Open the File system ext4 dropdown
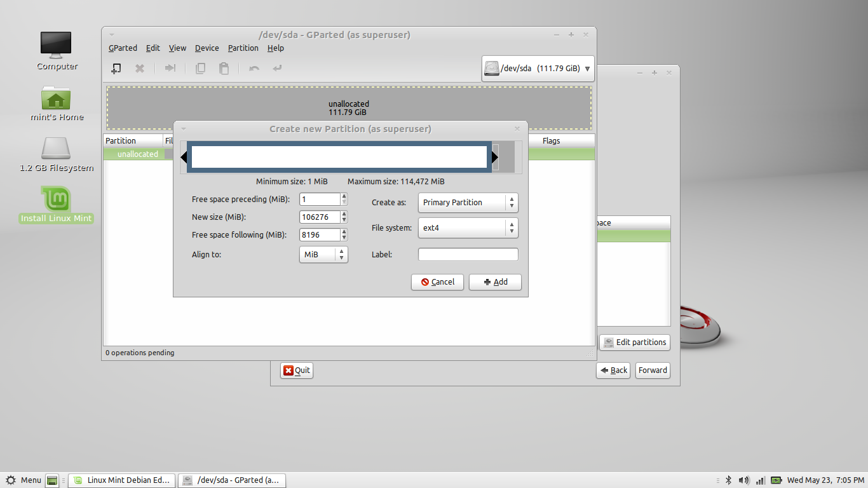Viewport: 868px width, 488px height. point(468,228)
